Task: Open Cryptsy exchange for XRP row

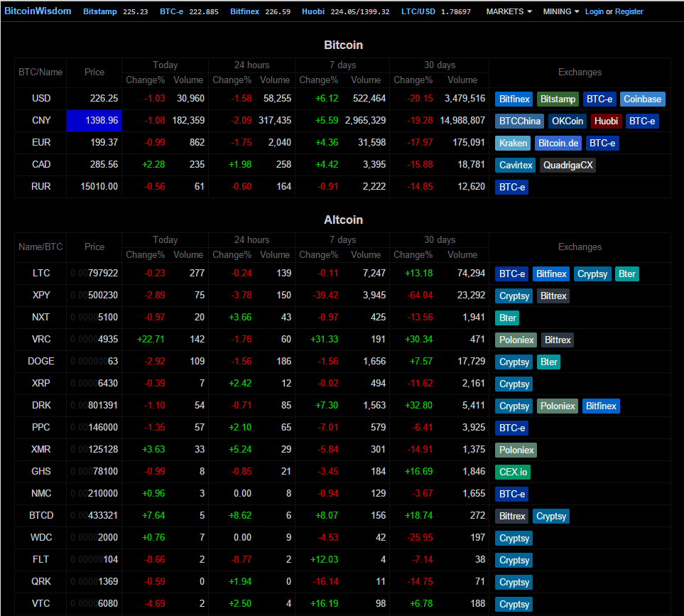Action: click(514, 384)
